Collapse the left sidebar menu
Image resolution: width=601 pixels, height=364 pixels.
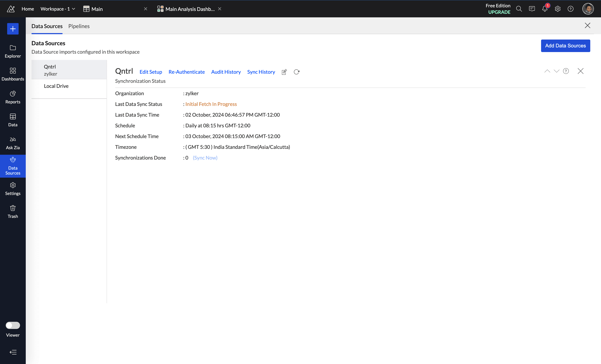click(13, 352)
